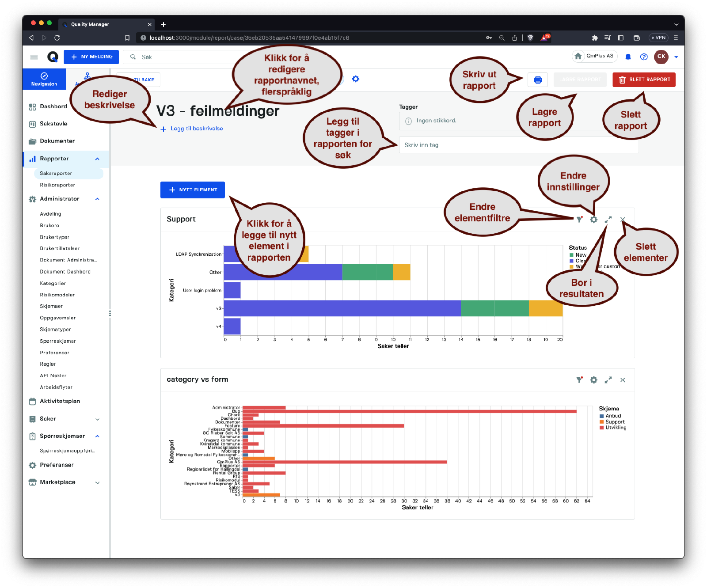The image size is (707, 588).
Task: Expand the Marketplace sidebar section
Action: coord(97,483)
